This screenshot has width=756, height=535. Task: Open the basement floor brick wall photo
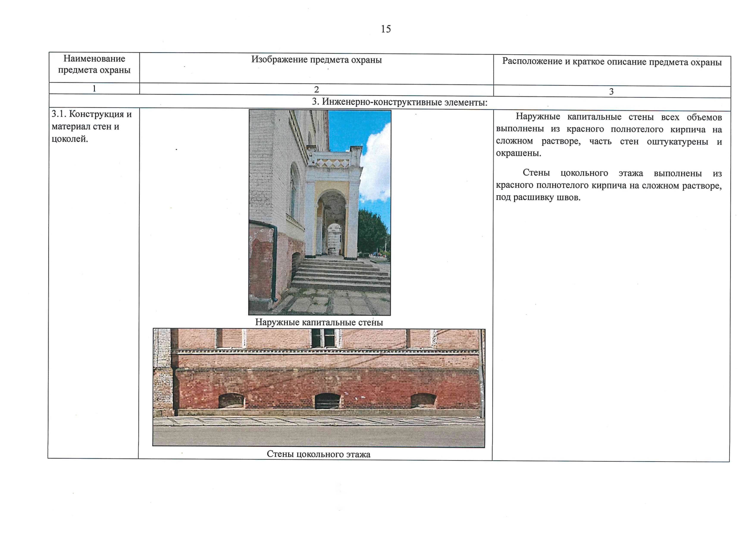pos(319,387)
